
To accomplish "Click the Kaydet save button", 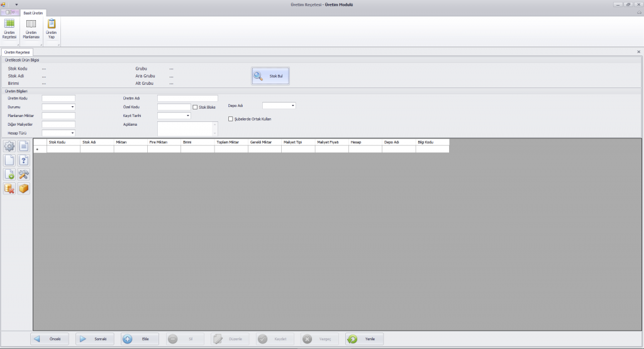I will coord(275,339).
